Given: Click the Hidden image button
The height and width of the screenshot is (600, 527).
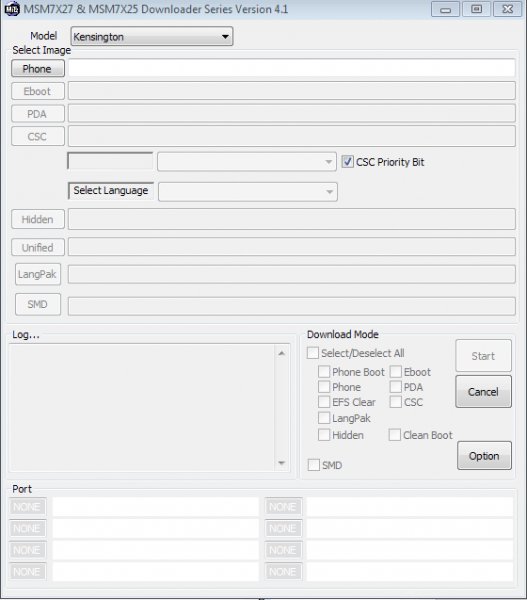Looking at the screenshot, I should click(38, 219).
